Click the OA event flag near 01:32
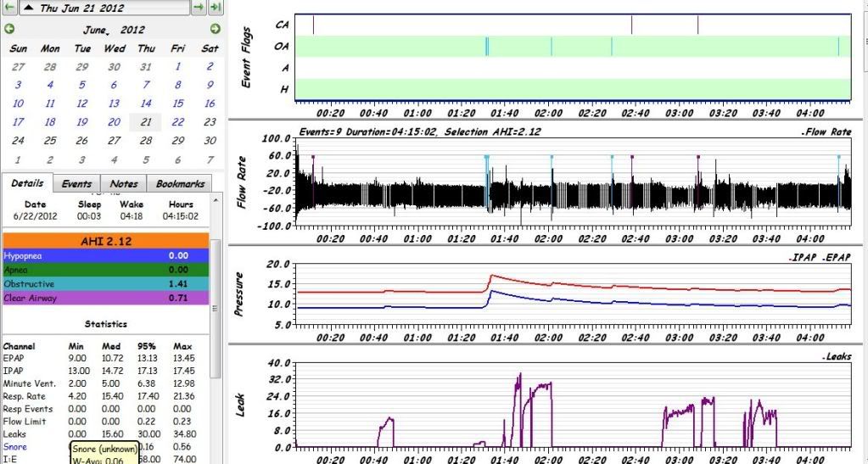868x464 pixels. tap(487, 47)
